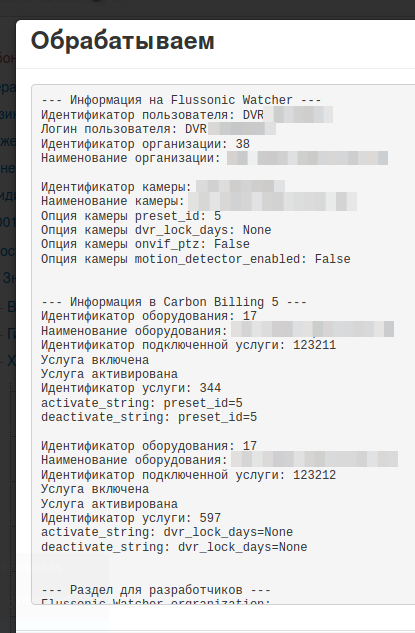Viewport: 415px width, 633px height.
Task: Click the "Информация в Carbon Billing 5" header
Action: [174, 302]
